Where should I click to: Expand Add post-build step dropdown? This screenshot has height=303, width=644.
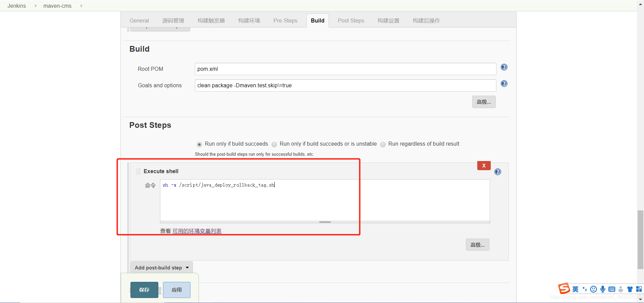pos(161,267)
